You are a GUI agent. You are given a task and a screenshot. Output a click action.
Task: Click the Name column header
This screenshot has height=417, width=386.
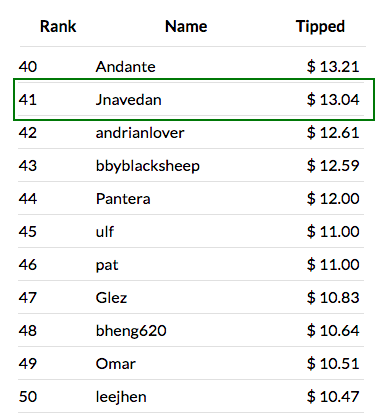tap(186, 26)
